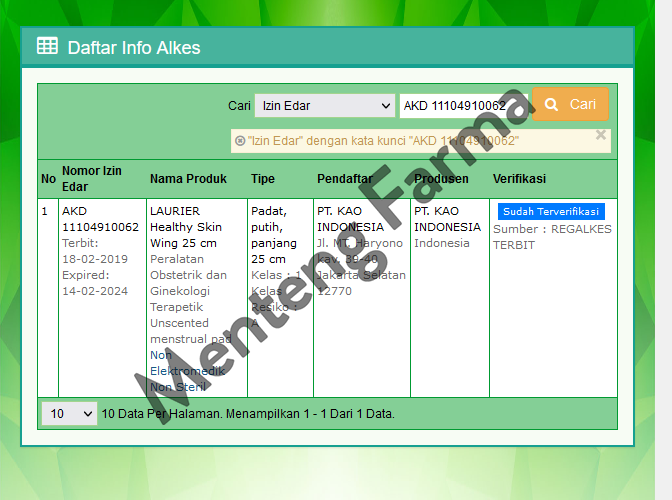
Task: Click the Nomor Izin Edar column header
Action: 92,179
